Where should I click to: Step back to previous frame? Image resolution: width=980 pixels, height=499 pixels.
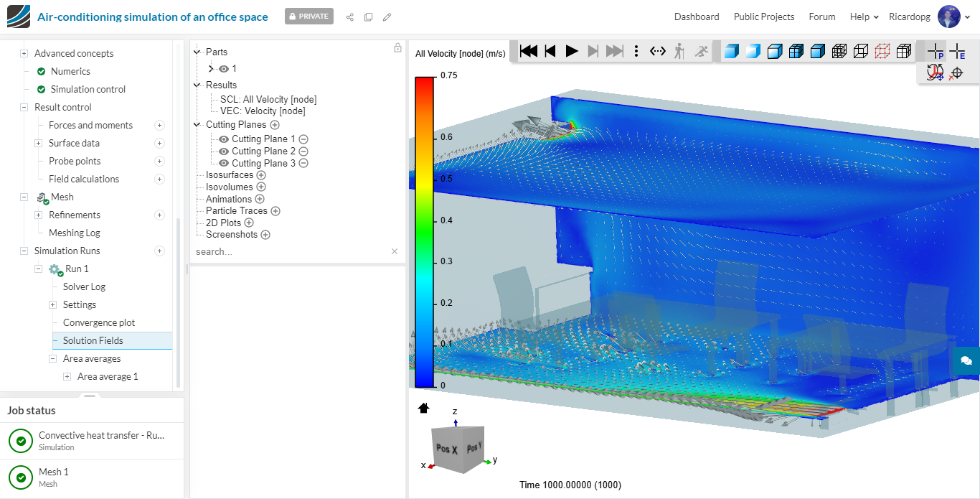(x=550, y=51)
